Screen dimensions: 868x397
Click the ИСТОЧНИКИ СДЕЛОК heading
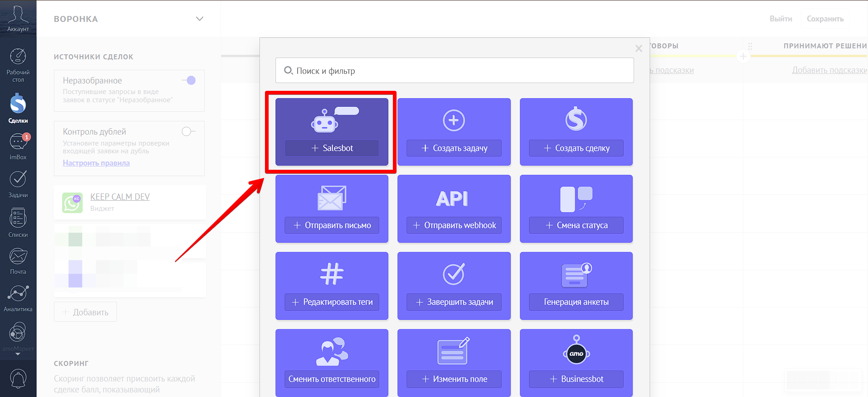pyautogui.click(x=94, y=57)
